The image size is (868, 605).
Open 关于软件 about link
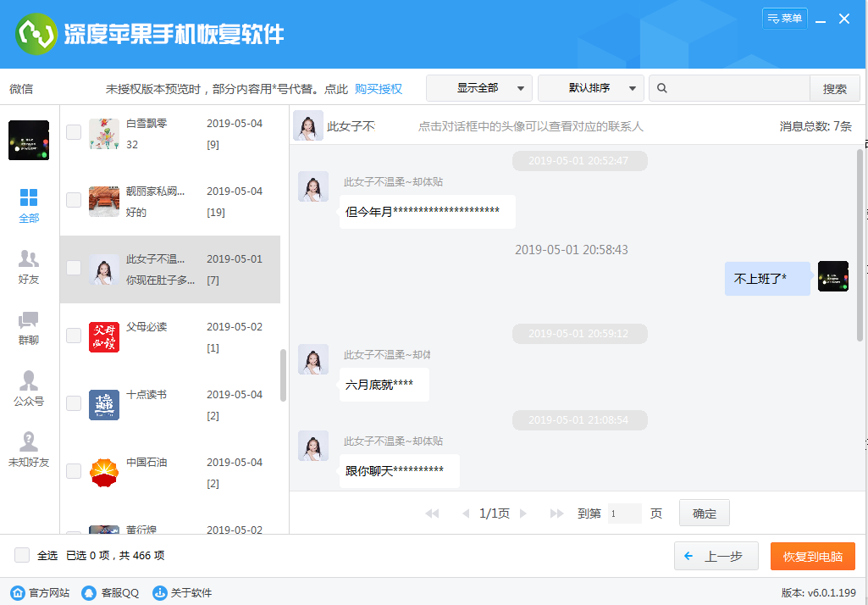(182, 593)
